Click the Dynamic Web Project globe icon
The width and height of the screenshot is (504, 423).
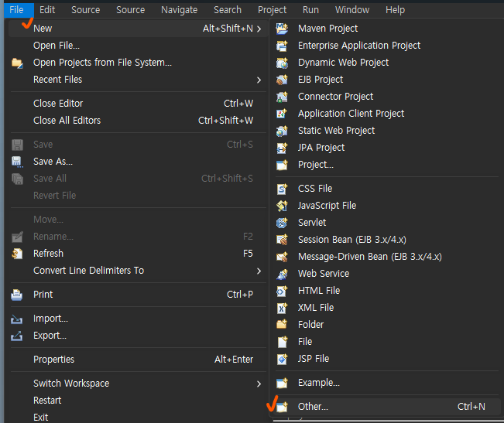(282, 63)
